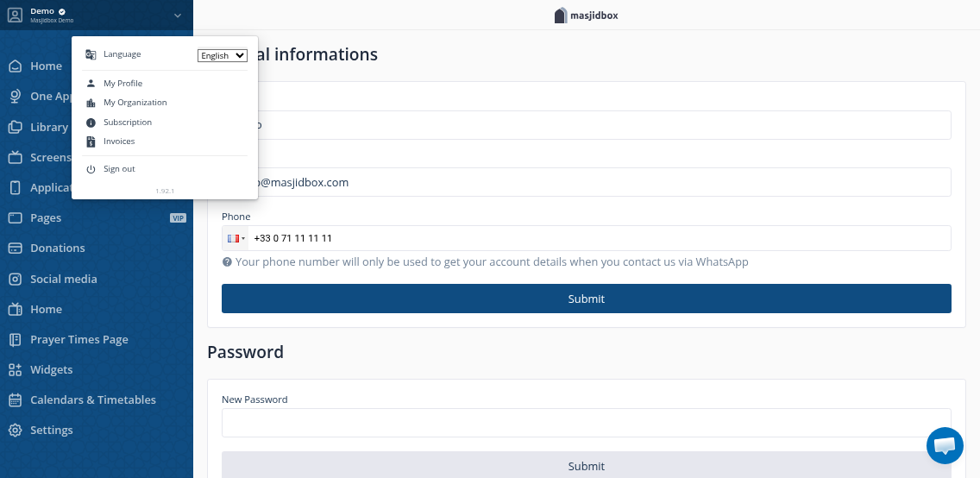Collapse the account menu chevron
This screenshot has width=980, height=478.
(x=178, y=15)
